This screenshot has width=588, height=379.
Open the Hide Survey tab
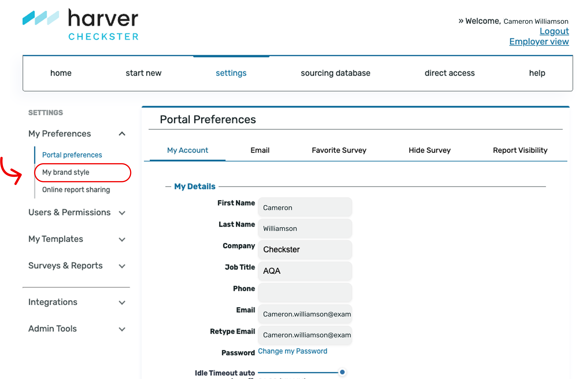[x=429, y=150]
